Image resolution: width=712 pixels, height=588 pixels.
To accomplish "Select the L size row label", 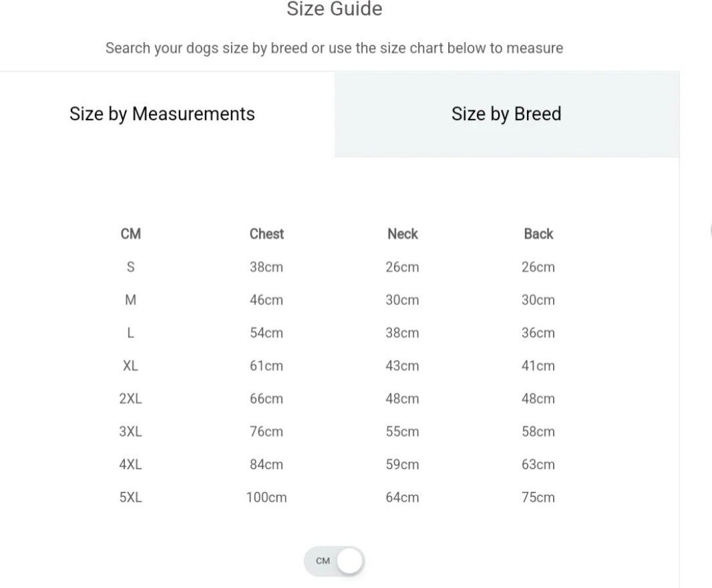I will tap(131, 332).
